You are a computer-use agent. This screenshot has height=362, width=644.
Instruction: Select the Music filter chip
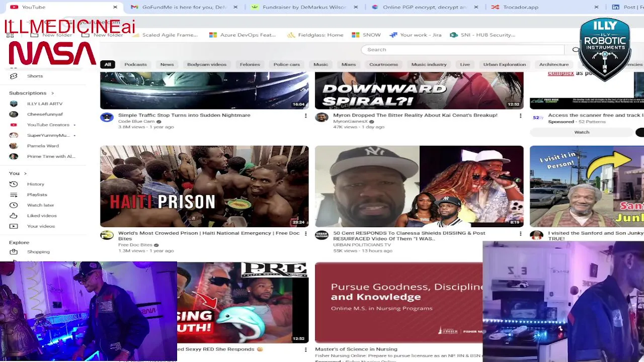[x=320, y=64]
